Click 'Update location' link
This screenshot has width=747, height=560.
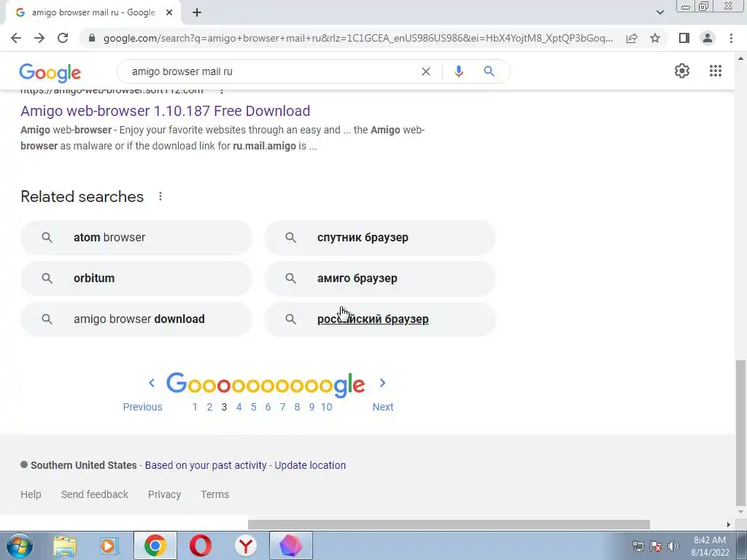310,465
